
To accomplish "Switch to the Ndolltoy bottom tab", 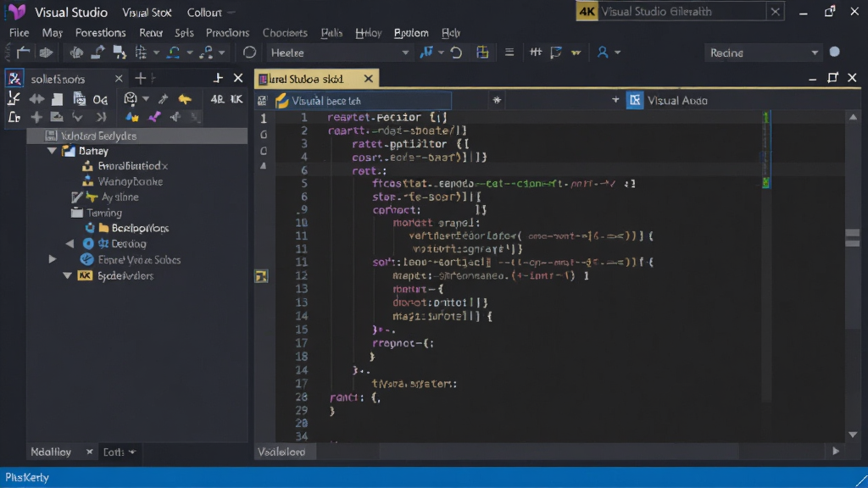I will coord(51,452).
